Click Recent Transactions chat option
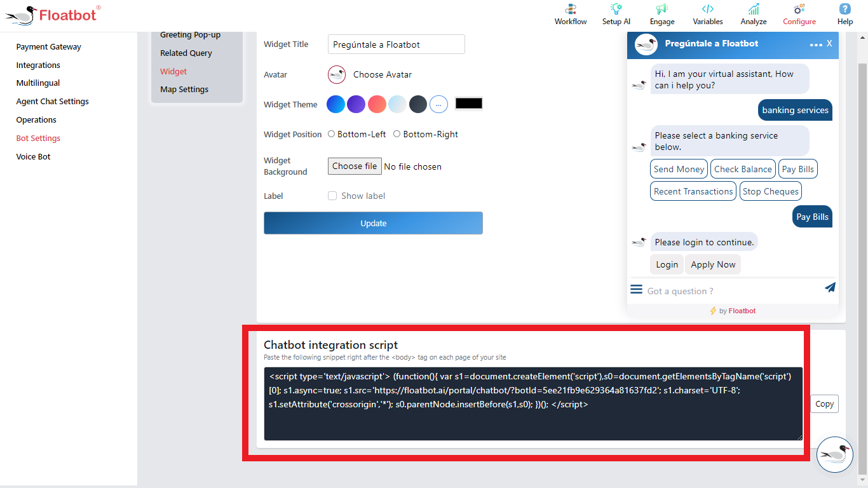The width and height of the screenshot is (868, 488). [x=693, y=191]
